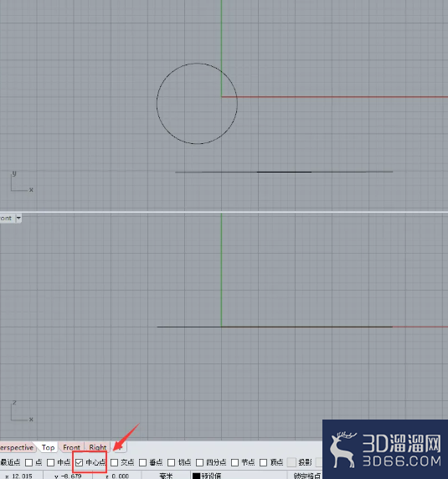This screenshot has height=479, width=448.
Task: Click the black layer color swatch
Action: pos(196,476)
